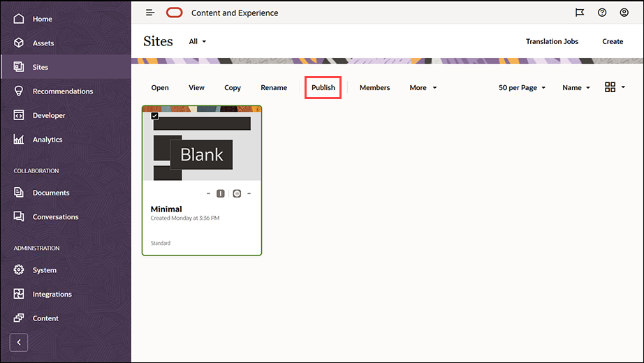The width and height of the screenshot is (644, 363).
Task: Open the user profile icon
Action: point(624,13)
